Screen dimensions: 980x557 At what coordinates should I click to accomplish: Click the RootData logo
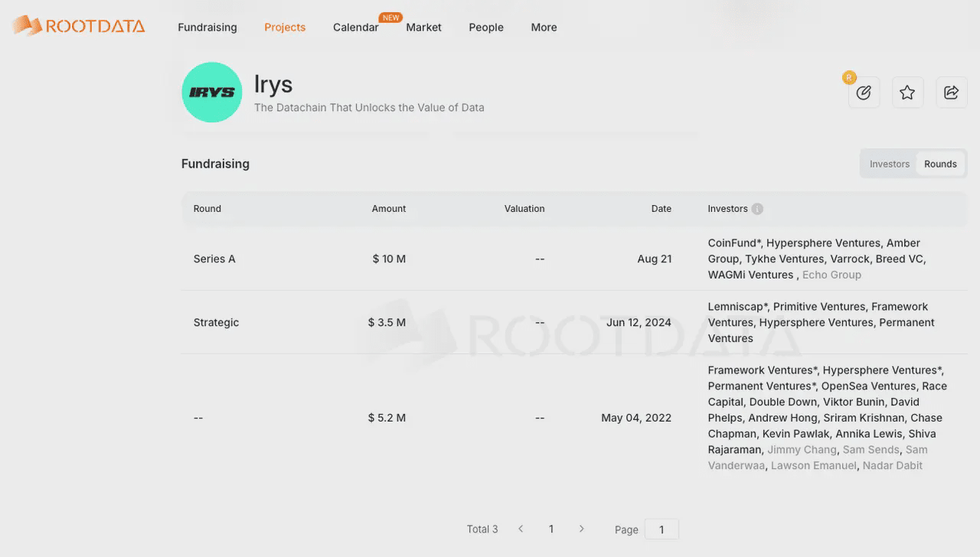click(78, 26)
